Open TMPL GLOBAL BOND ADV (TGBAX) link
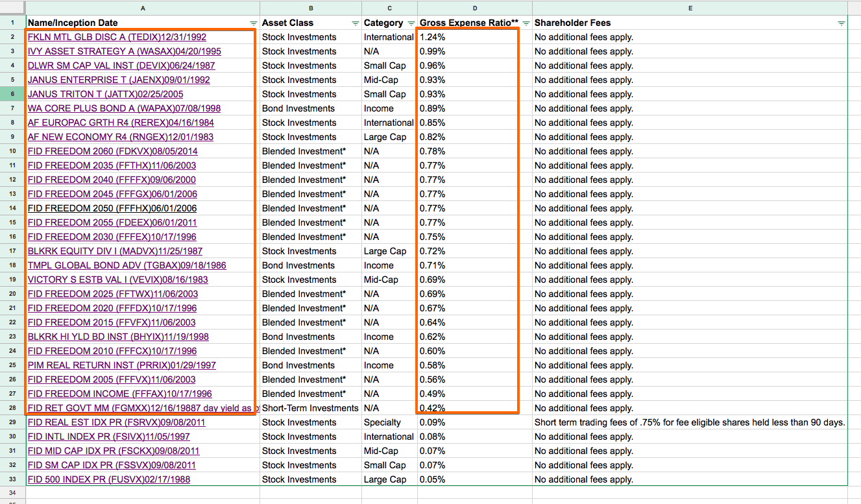The width and height of the screenshot is (861, 504). (127, 265)
